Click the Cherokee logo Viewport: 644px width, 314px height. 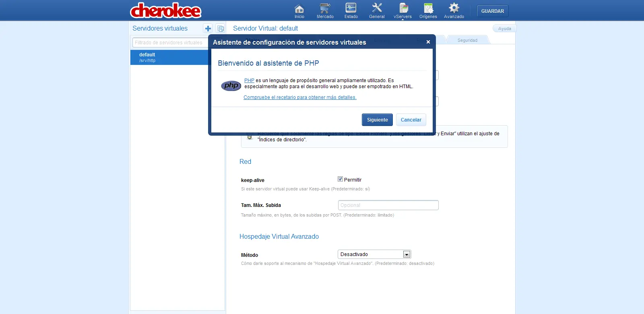tap(166, 10)
